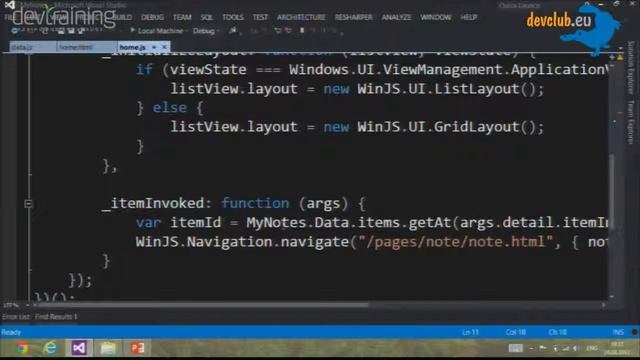
Task: Open the Debug configuration dropdown
Action: 206,31
